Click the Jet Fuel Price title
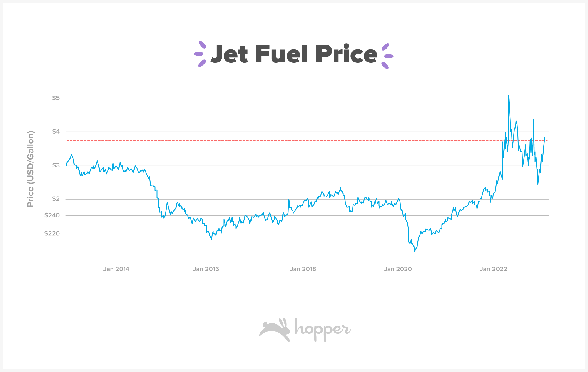The height and width of the screenshot is (372, 588). (x=294, y=54)
